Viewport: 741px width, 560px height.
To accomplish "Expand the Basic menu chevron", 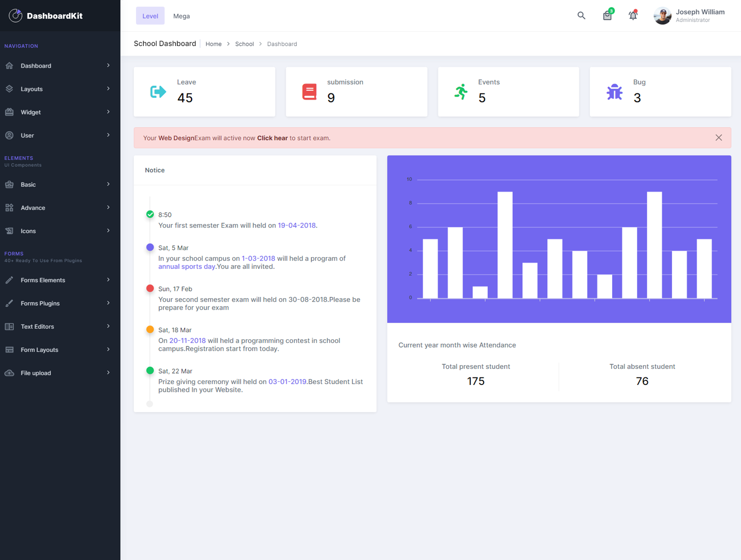I will point(108,184).
